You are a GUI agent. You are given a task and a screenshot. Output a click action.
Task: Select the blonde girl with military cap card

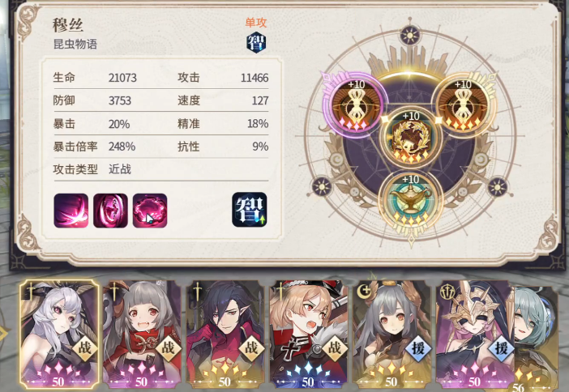tap(309, 334)
